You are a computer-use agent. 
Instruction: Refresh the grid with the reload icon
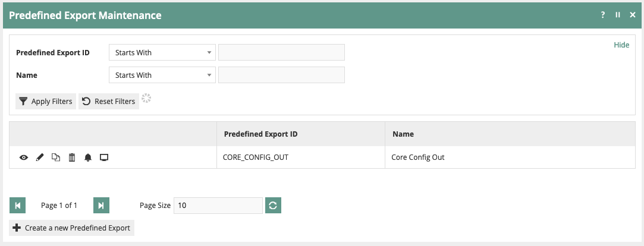click(273, 206)
